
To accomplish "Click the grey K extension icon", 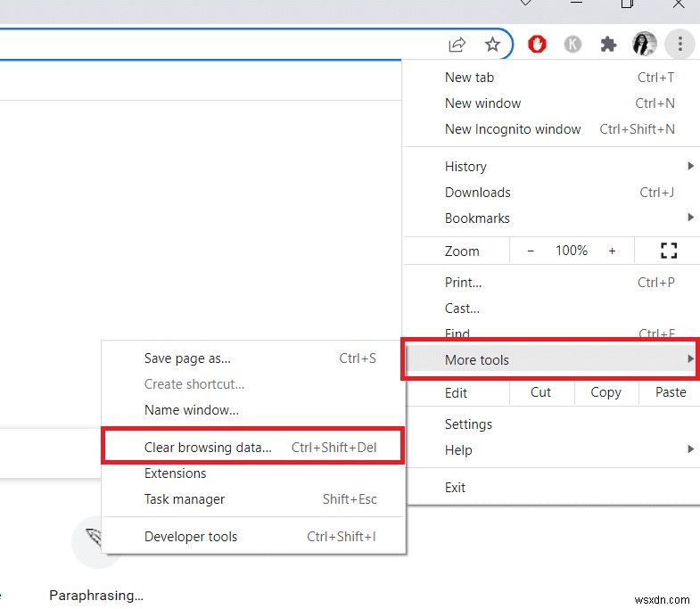I will [x=572, y=45].
